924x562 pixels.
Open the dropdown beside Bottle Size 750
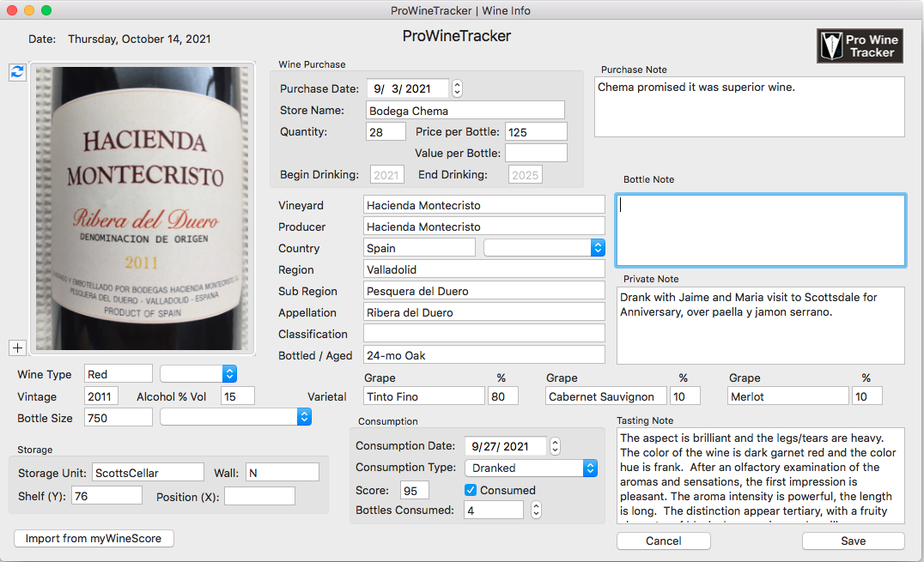(304, 417)
